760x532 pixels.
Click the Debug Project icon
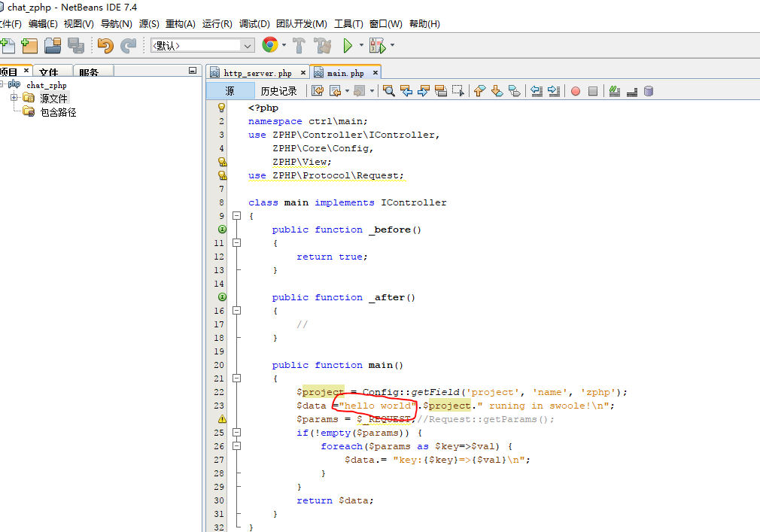pyautogui.click(x=378, y=46)
